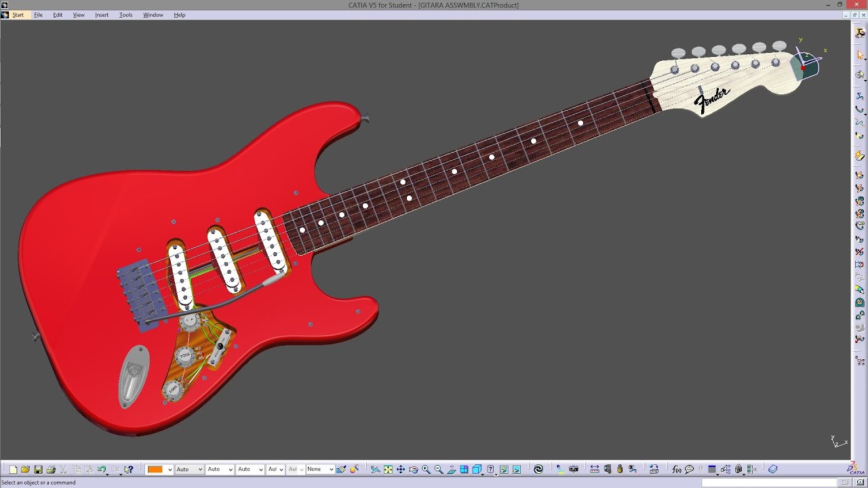
Task: Open the Edit menu
Action: 58,15
